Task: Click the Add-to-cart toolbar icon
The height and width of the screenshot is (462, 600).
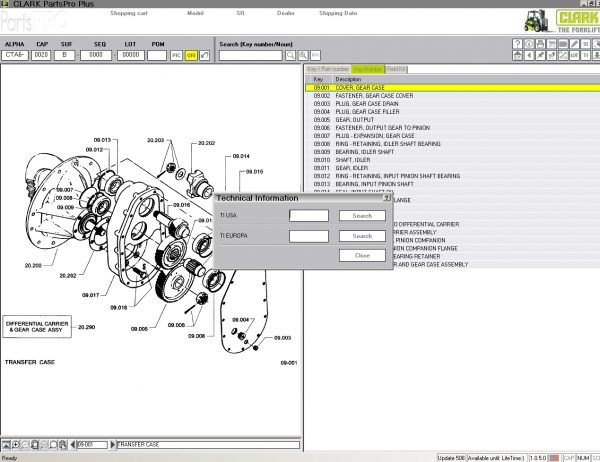Action: pyautogui.click(x=551, y=56)
